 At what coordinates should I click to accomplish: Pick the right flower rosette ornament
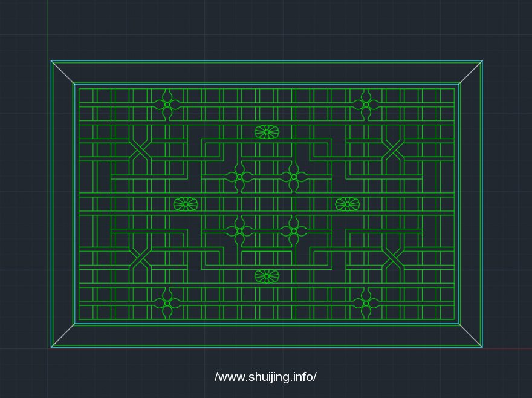pos(348,204)
